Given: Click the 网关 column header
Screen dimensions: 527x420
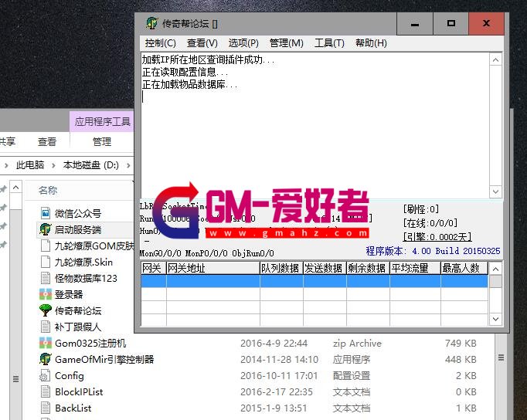Looking at the screenshot, I should [153, 268].
